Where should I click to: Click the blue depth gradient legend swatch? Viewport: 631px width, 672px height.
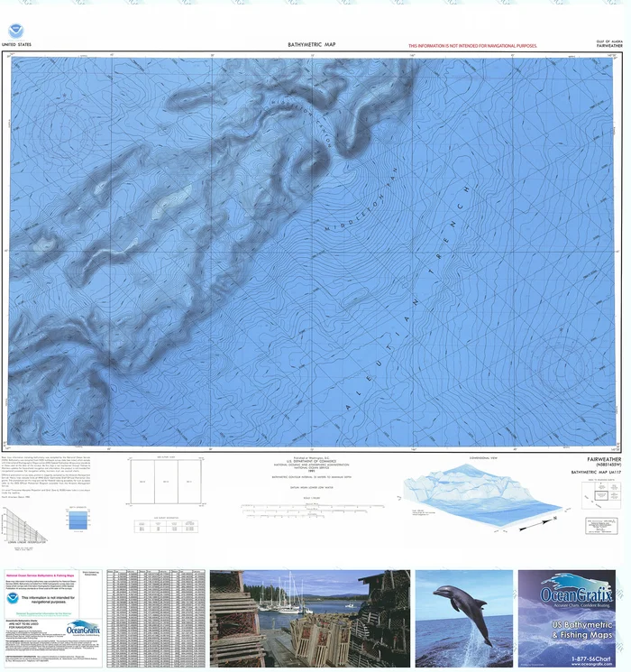click(x=78, y=520)
